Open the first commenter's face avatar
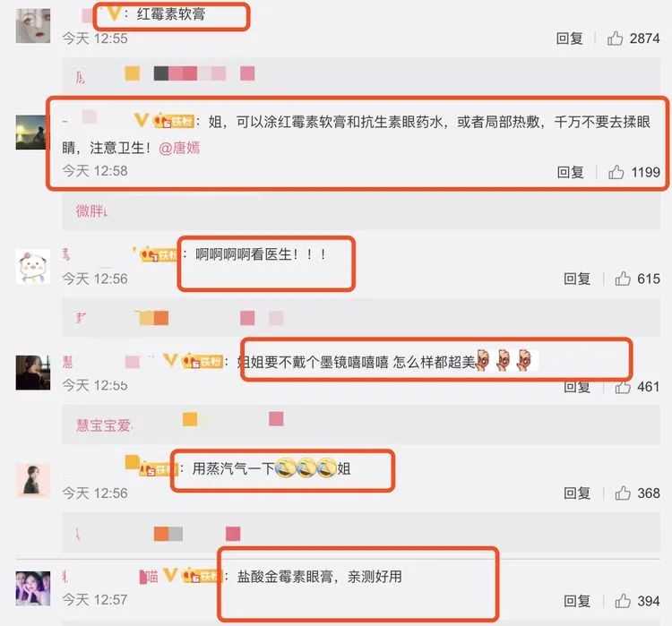The width and height of the screenshot is (672, 626). pos(33,25)
